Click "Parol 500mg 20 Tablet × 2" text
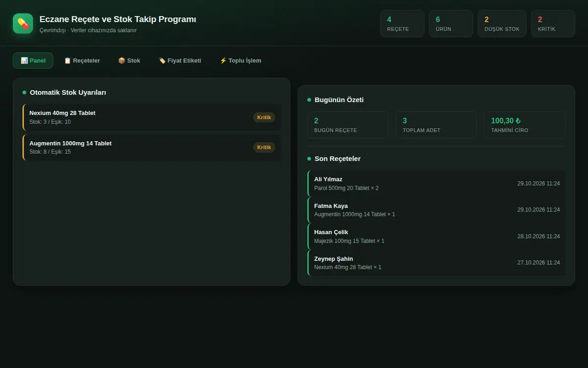Viewport: 588px width, 368px height. click(346, 188)
